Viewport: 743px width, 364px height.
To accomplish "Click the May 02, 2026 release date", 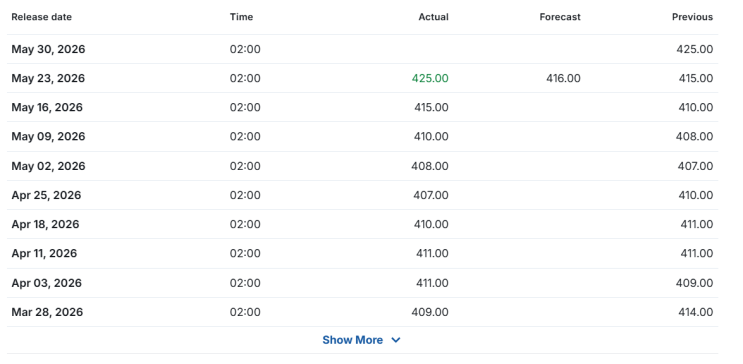I will 48,166.
